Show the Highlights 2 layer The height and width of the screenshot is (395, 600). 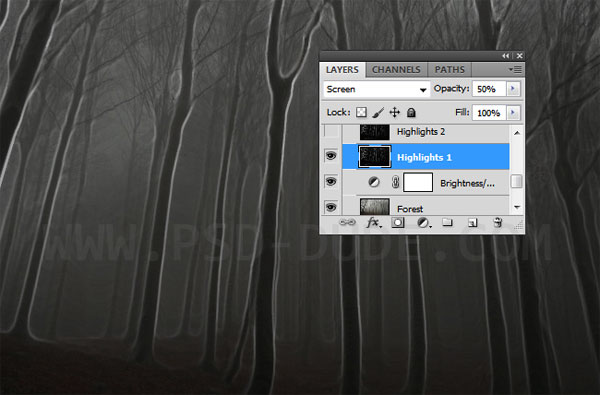(x=331, y=131)
